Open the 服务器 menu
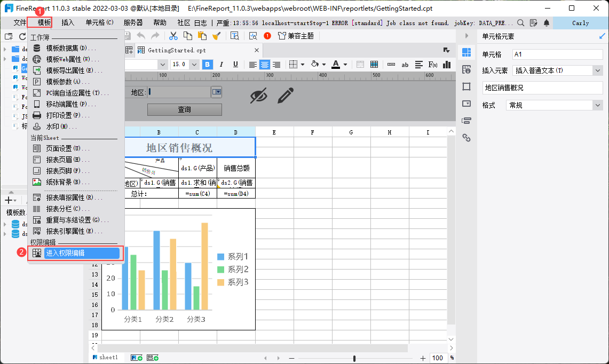Viewport: 609px width, 364px height. coord(133,22)
